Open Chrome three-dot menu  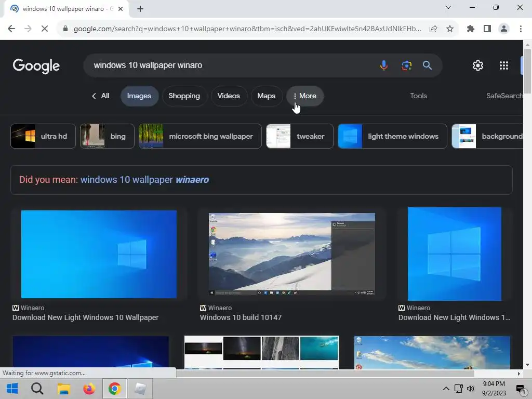pyautogui.click(x=521, y=29)
